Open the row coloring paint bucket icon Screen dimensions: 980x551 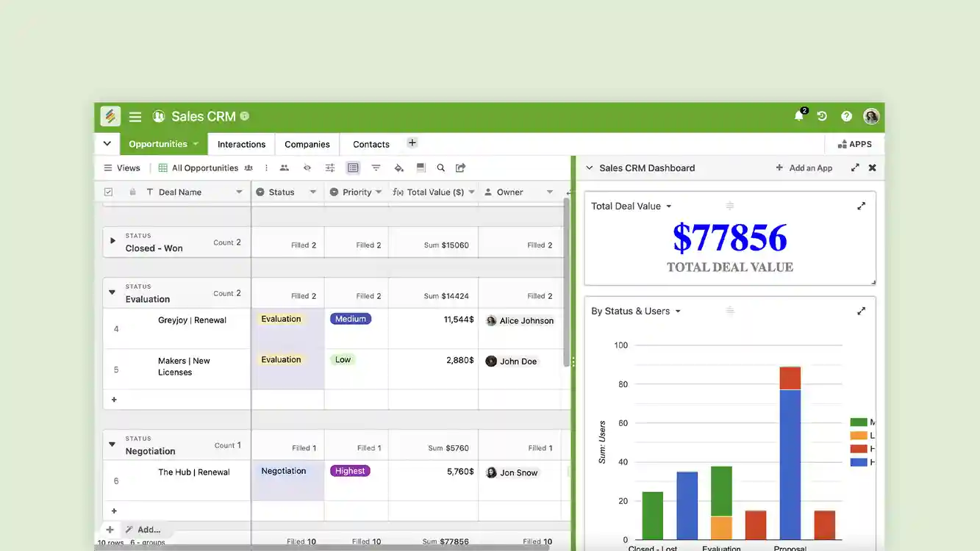coord(398,168)
